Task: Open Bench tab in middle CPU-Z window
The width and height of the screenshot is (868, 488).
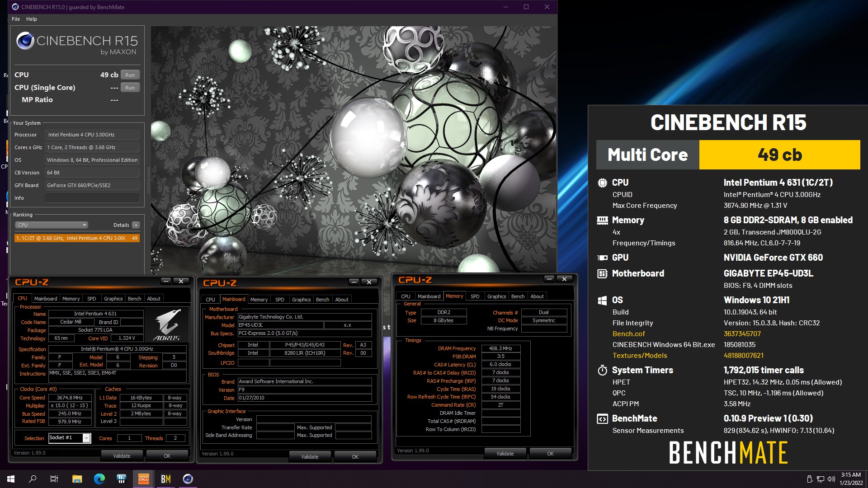Action: tap(323, 300)
